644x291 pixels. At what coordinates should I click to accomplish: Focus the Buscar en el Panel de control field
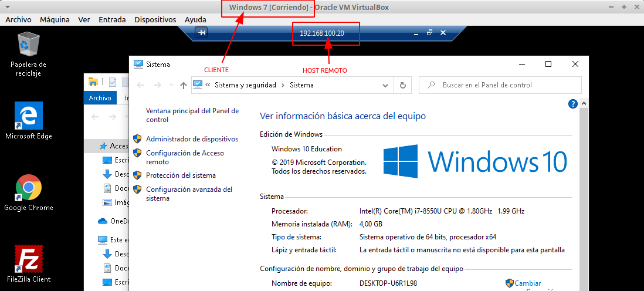(500, 85)
